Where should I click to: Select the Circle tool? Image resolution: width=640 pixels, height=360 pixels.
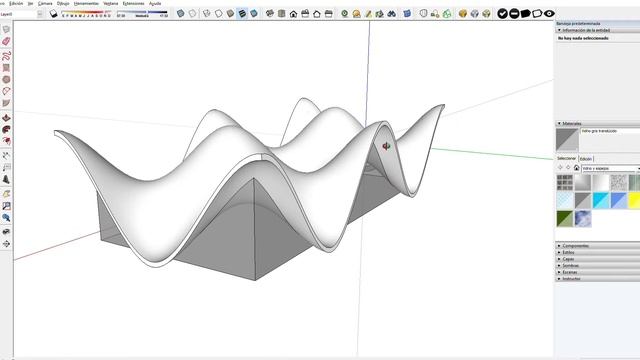point(6,80)
